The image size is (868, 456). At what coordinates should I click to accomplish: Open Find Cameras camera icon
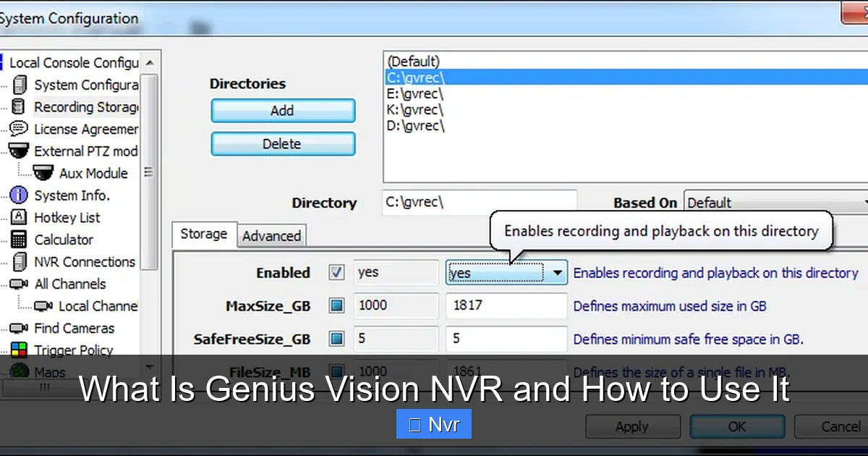(x=17, y=328)
